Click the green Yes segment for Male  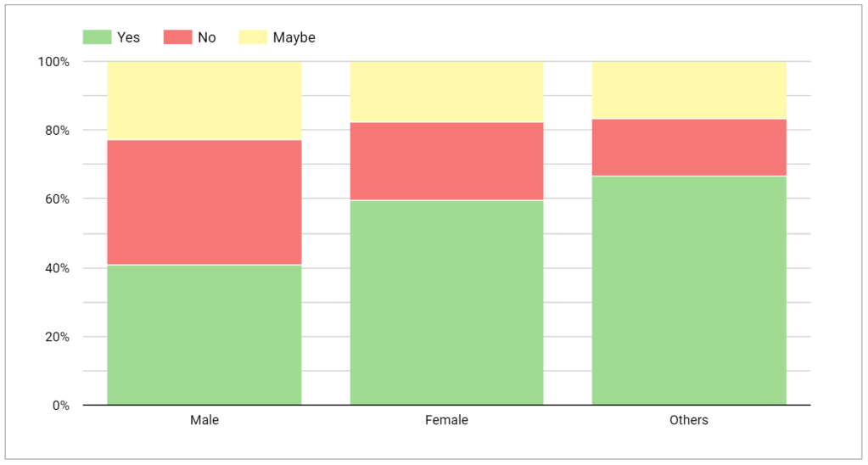204,334
